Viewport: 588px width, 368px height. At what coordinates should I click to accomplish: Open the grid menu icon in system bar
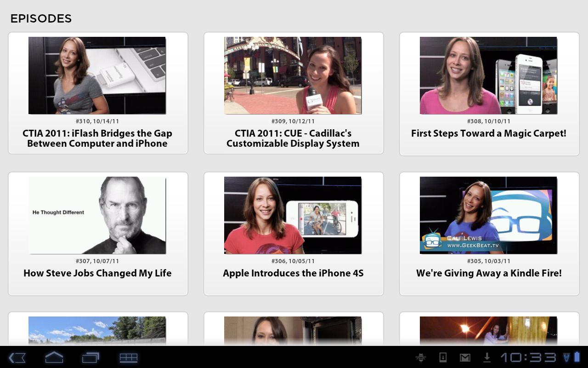coord(129,357)
